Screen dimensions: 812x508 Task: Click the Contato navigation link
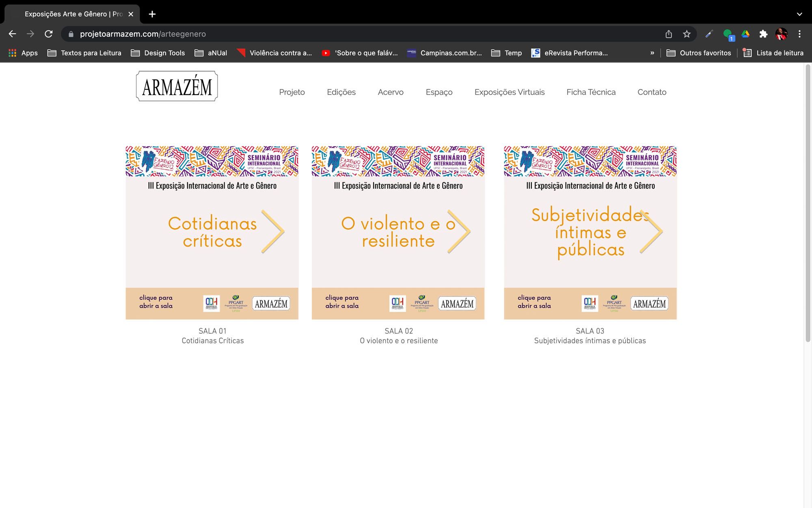pyautogui.click(x=652, y=92)
